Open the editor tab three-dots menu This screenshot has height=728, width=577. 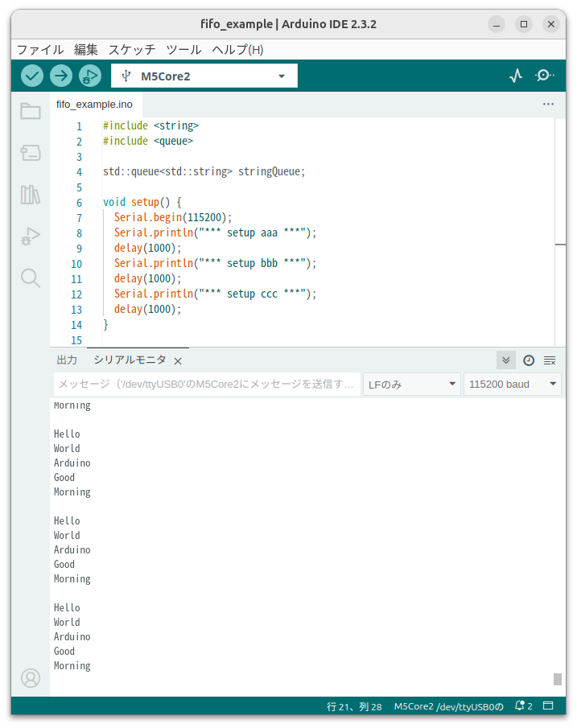[548, 104]
